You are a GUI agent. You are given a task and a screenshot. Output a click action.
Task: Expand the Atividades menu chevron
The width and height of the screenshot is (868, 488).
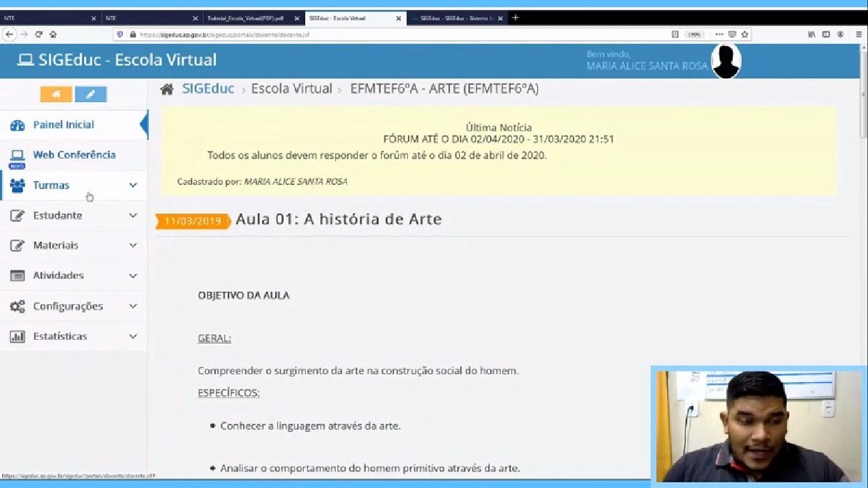pos(133,276)
